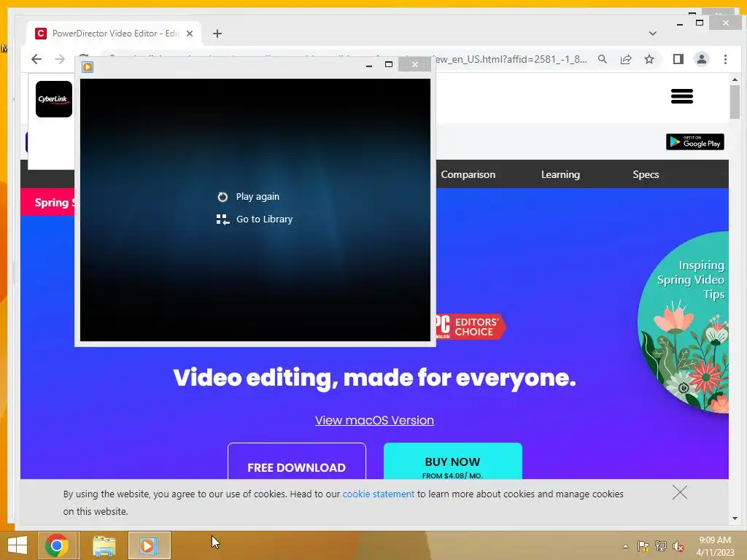Screen dimensions: 747x560
Task: Go back in Chrome browser
Action: [x=36, y=59]
